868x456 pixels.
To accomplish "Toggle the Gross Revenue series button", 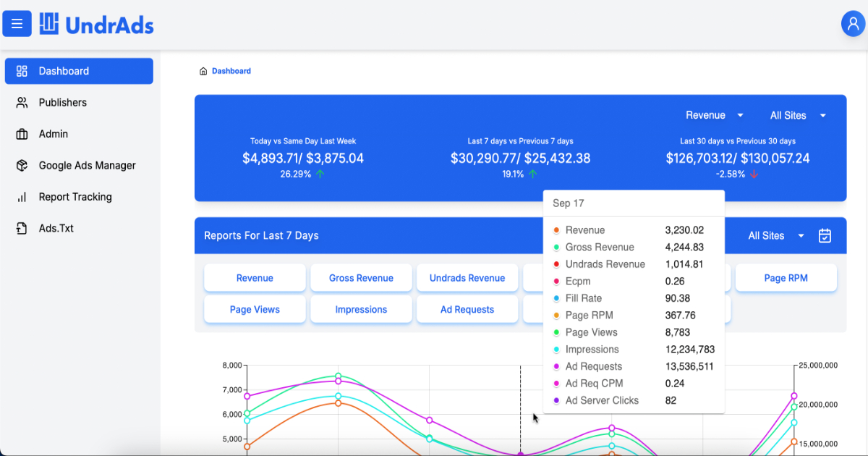I will [x=361, y=278].
